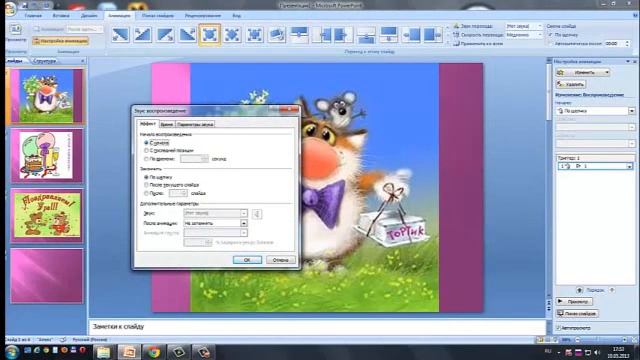Viewport: 640px width, 360px height.
Task: Select 'On click' stop radio option
Action: pos(146,177)
